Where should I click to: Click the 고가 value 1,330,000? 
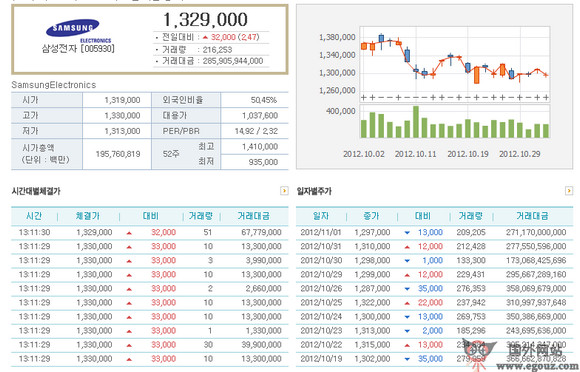[122, 116]
